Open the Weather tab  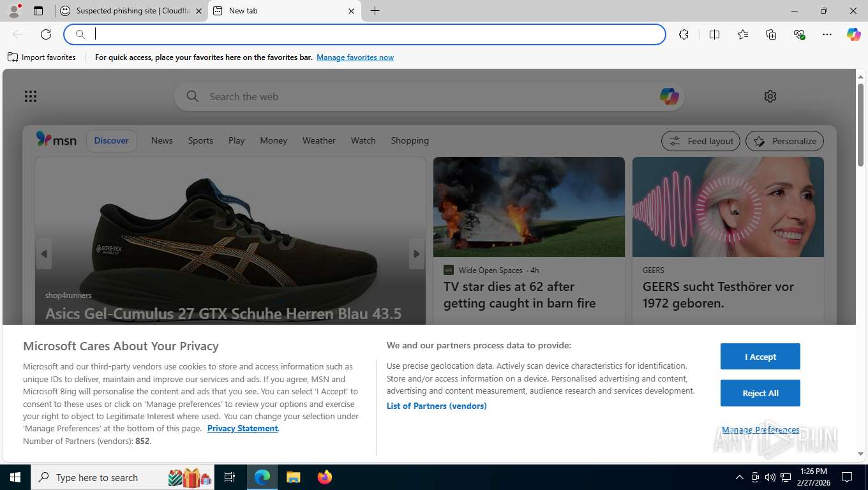[x=319, y=140]
